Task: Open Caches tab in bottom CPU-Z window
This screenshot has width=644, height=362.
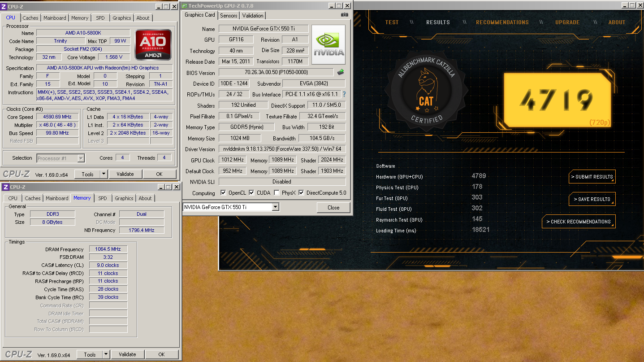Action: [x=33, y=198]
